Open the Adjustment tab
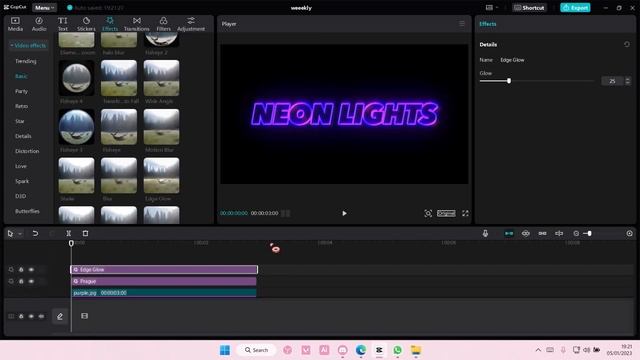Screen dimensions: 640x360 tap(191, 24)
